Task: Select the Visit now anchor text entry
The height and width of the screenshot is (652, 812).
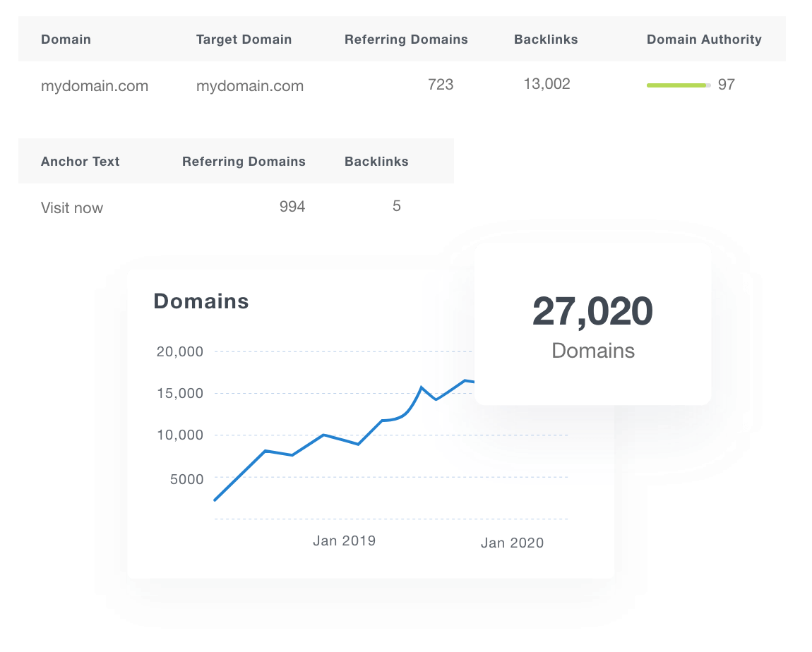Action: tap(72, 207)
